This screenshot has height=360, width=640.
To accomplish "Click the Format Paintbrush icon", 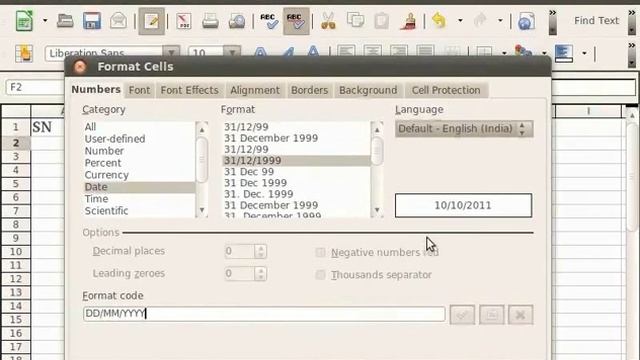I will pyautogui.click(x=408, y=20).
